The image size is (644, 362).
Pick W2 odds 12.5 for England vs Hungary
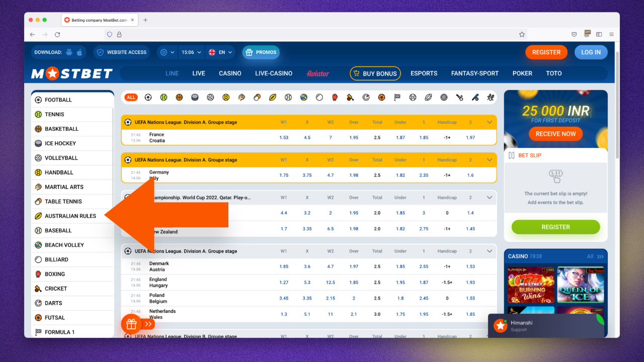click(x=331, y=283)
